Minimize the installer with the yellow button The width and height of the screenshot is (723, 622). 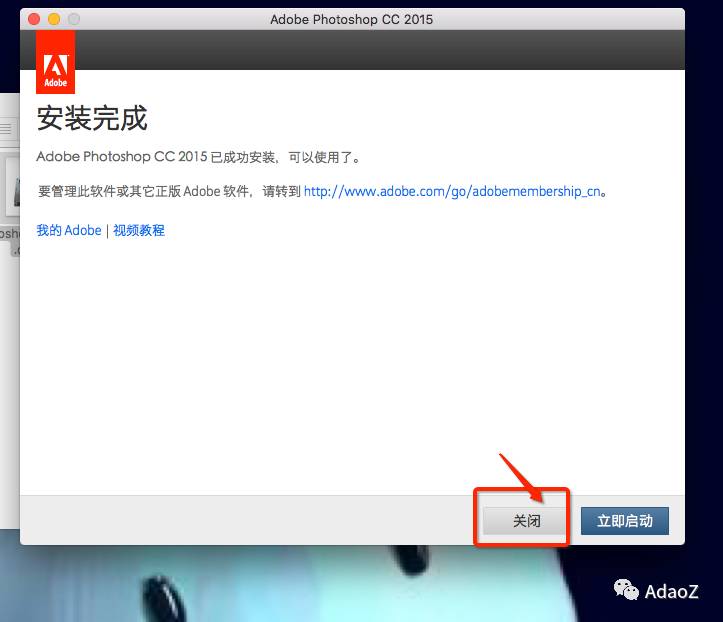[x=54, y=19]
